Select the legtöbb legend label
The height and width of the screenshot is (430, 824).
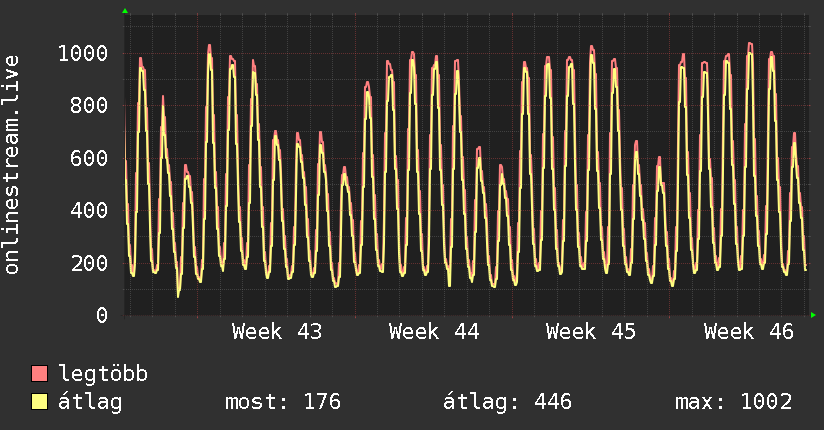(x=103, y=374)
